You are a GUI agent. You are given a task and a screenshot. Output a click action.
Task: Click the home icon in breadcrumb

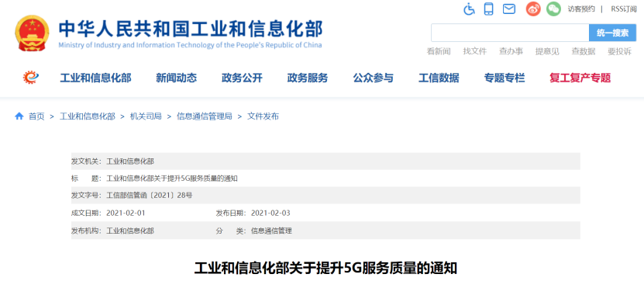coord(19,116)
